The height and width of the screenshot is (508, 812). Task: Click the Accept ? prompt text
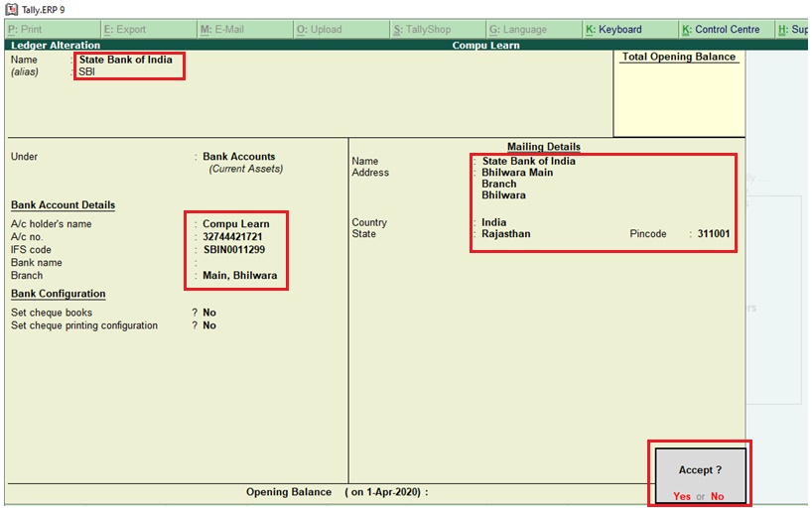(x=700, y=470)
